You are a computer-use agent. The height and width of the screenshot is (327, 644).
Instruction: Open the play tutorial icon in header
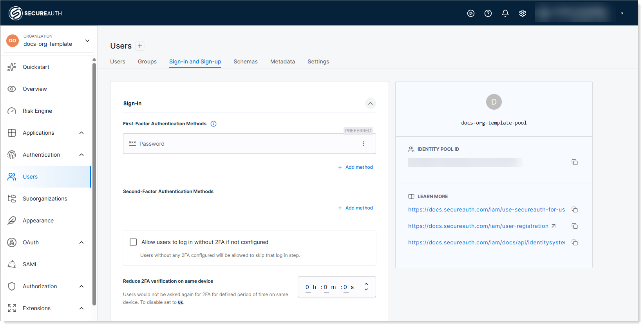[471, 13]
